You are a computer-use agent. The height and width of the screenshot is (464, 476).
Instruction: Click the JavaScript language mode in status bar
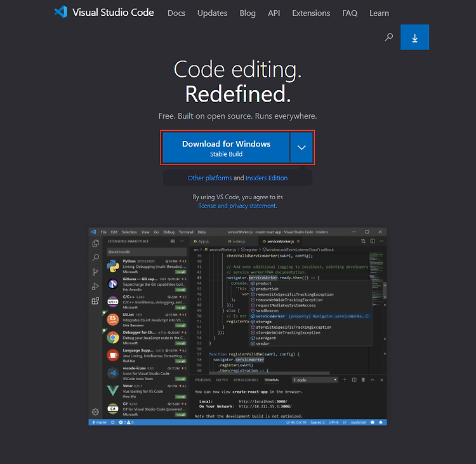(358, 422)
